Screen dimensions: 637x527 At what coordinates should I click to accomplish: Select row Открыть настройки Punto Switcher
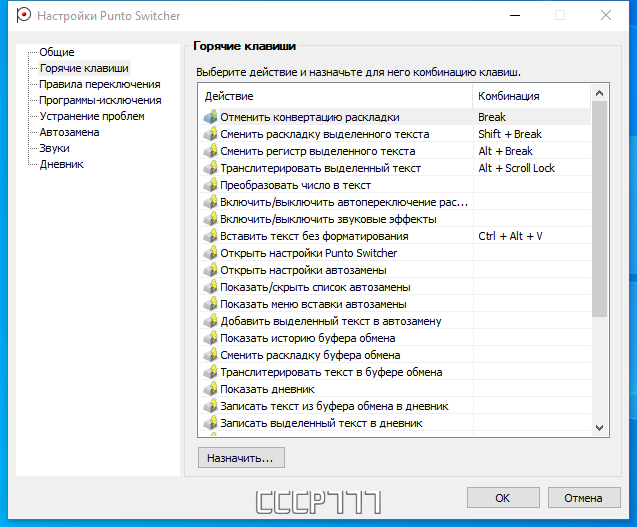pyautogui.click(x=395, y=253)
